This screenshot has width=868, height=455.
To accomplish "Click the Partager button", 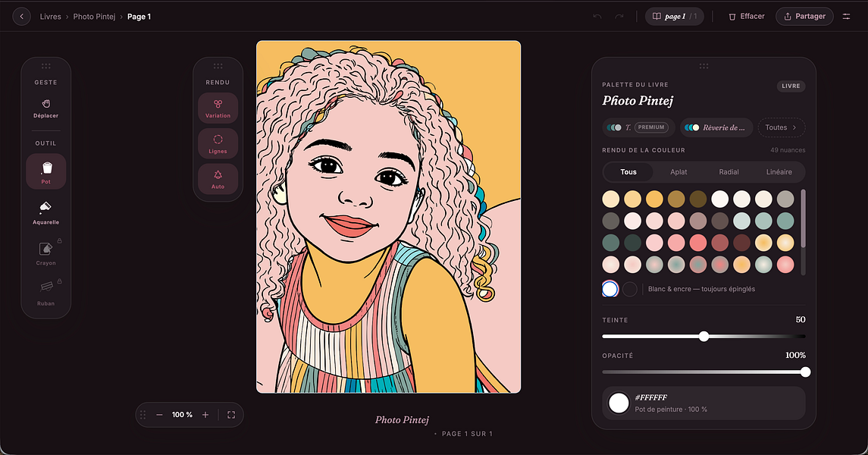I will [804, 17].
